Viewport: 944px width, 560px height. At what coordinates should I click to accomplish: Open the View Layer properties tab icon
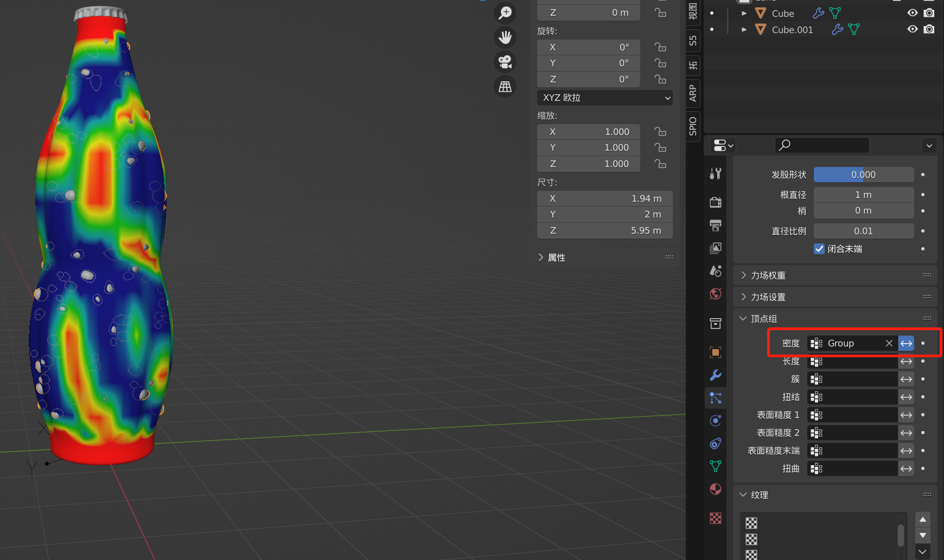click(716, 248)
